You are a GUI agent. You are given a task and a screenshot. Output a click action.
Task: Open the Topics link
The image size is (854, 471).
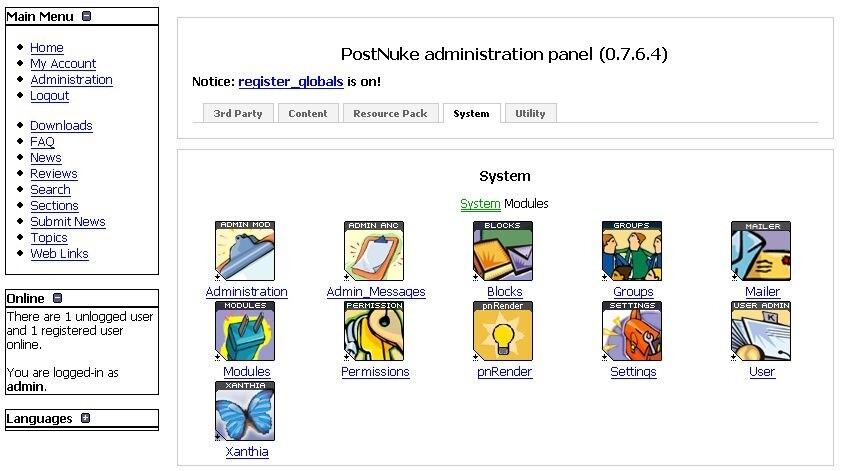pyautogui.click(x=49, y=238)
